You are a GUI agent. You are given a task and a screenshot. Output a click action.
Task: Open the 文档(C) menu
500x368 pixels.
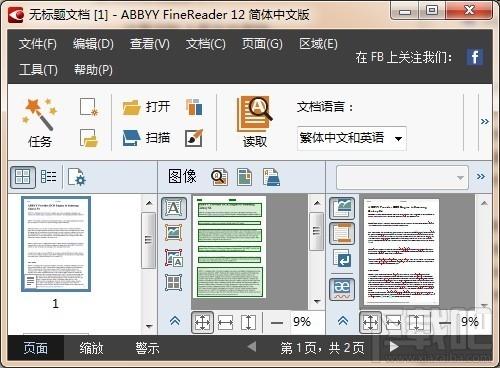pos(206,44)
